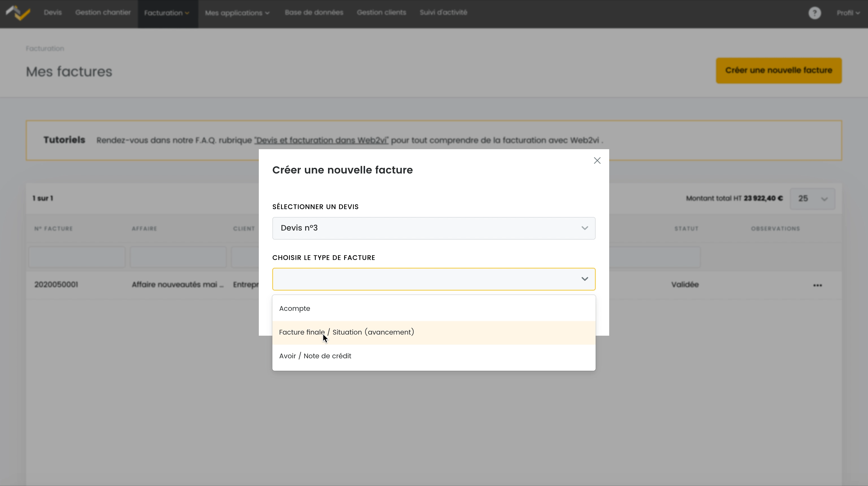868x486 pixels.
Task: Follow the Devis et facturation dans Web2vi link
Action: (x=321, y=140)
